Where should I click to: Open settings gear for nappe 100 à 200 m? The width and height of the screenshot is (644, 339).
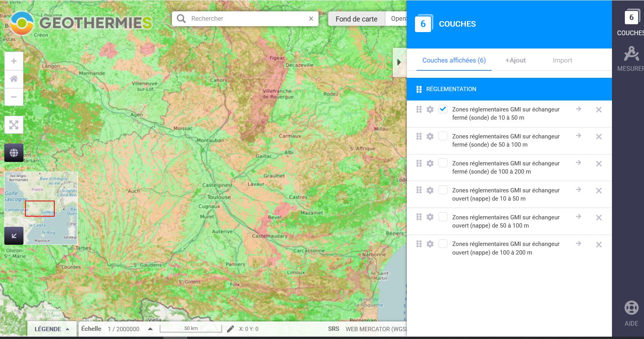[430, 244]
